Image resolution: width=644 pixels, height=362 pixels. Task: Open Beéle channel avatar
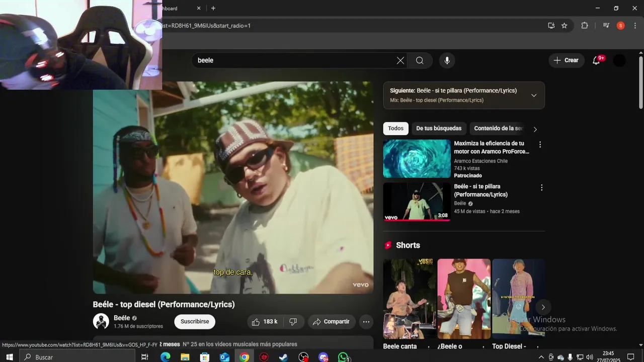(x=101, y=322)
